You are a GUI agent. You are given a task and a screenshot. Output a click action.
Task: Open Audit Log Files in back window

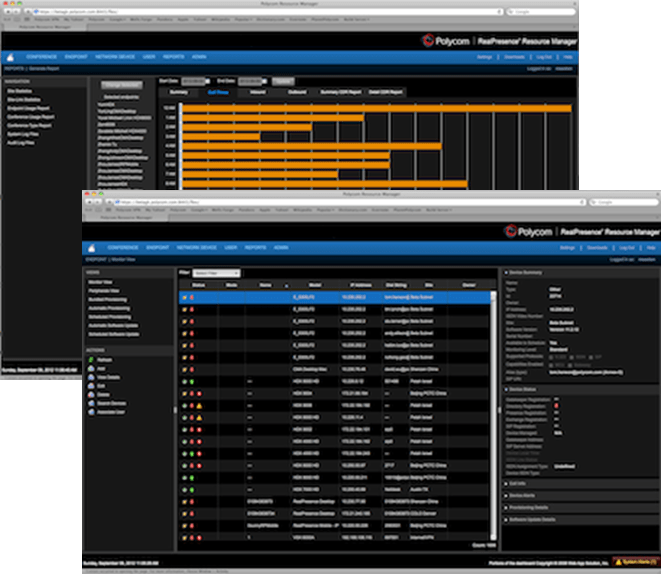point(21,143)
